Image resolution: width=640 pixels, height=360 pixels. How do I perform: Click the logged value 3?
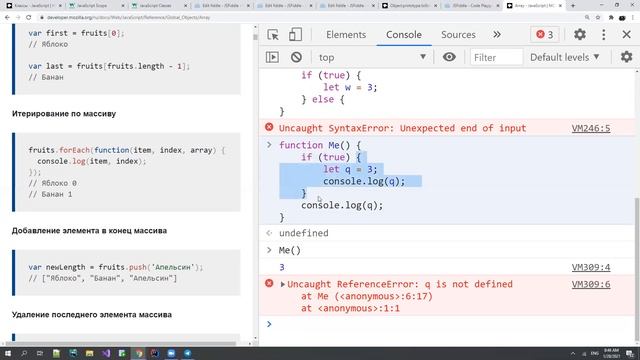coord(282,267)
